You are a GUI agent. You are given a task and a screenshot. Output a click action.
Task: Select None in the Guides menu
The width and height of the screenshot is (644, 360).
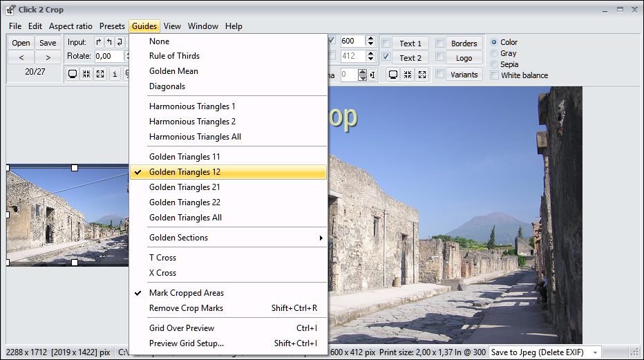tap(228, 41)
